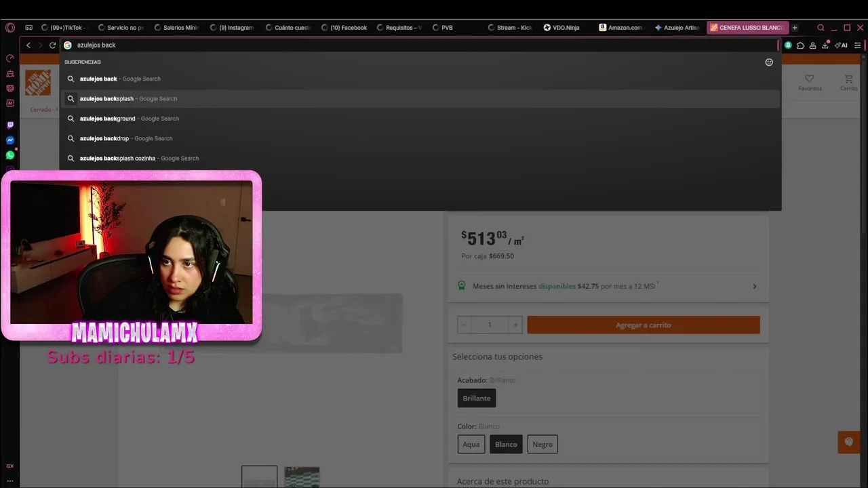Select the Brillante finish option
This screenshot has height=488, width=868.
click(477, 398)
